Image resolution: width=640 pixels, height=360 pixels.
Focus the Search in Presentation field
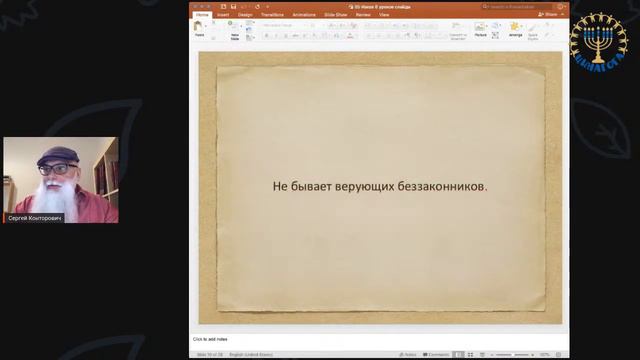517,7
